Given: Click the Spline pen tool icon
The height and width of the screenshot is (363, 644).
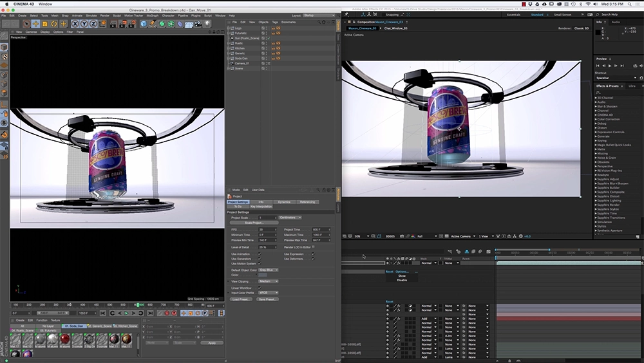Looking at the screenshot, I should [153, 24].
